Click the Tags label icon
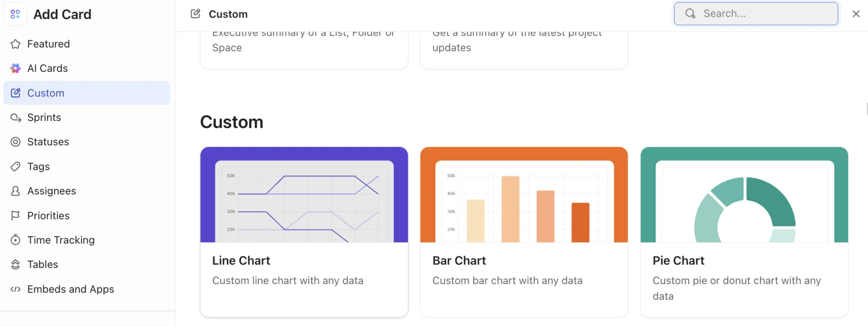Viewport: 868px width, 327px height. tap(15, 167)
